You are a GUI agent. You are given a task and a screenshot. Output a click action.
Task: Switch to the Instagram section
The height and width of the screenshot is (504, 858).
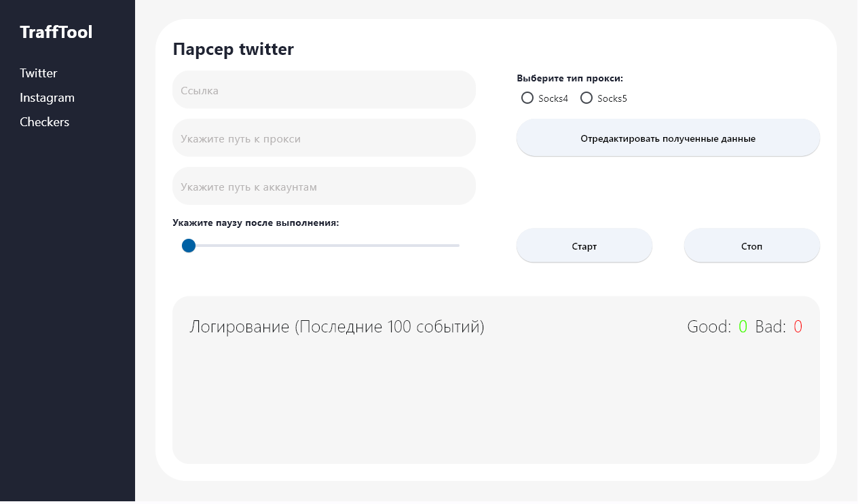coord(47,98)
